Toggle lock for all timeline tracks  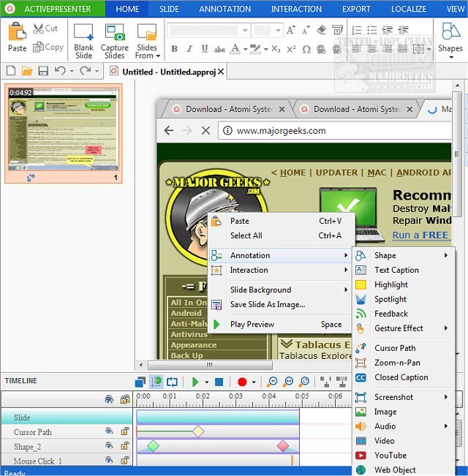(x=125, y=399)
